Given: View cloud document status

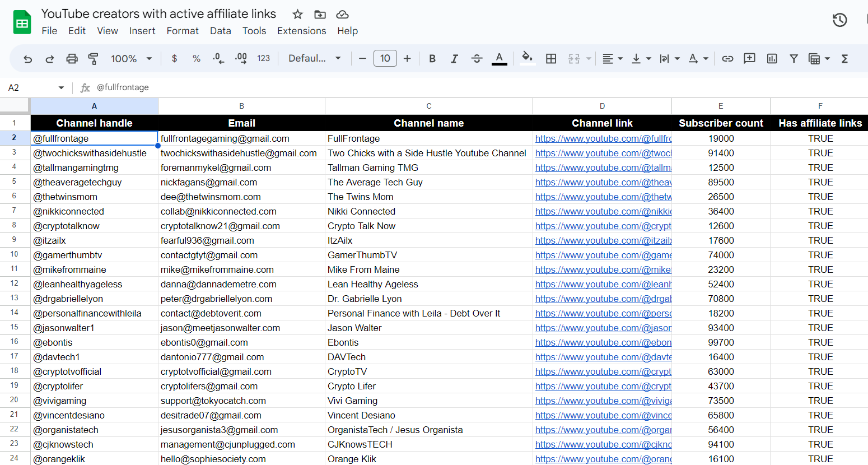Looking at the screenshot, I should click(x=342, y=15).
